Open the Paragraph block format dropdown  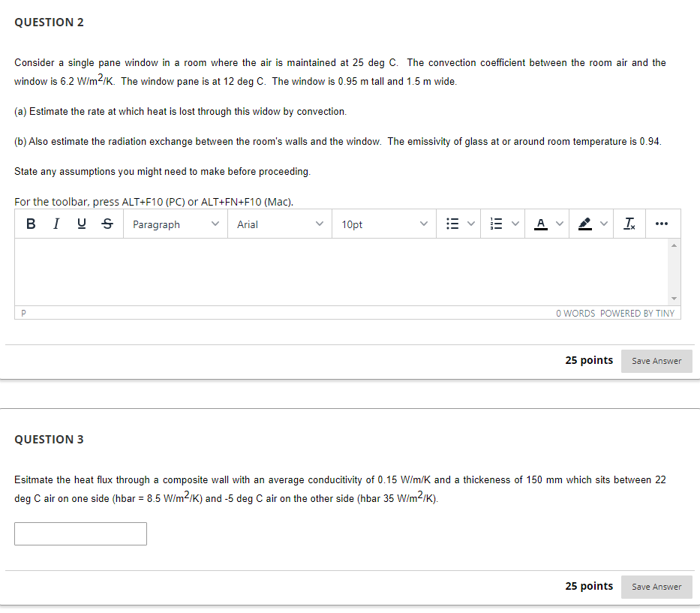(x=176, y=224)
